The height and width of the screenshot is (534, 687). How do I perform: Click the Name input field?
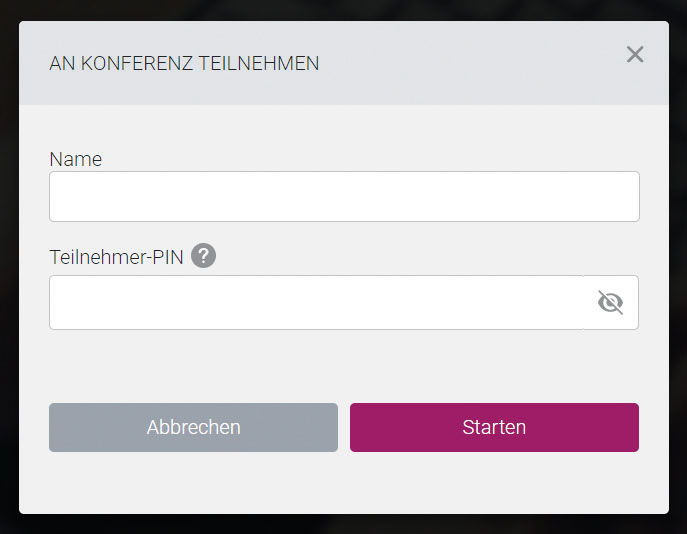(344, 196)
